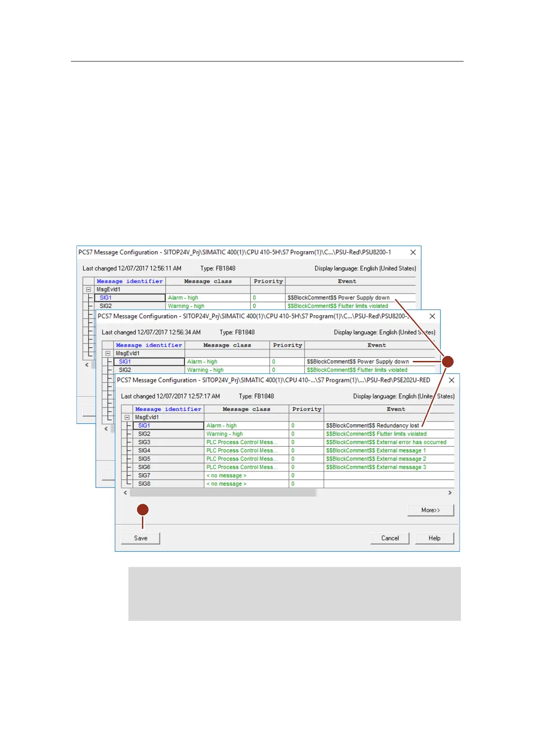Click 'Message identifier' header in PSE202U-RED window
Viewport: 535px width, 756px height.
coord(168,409)
